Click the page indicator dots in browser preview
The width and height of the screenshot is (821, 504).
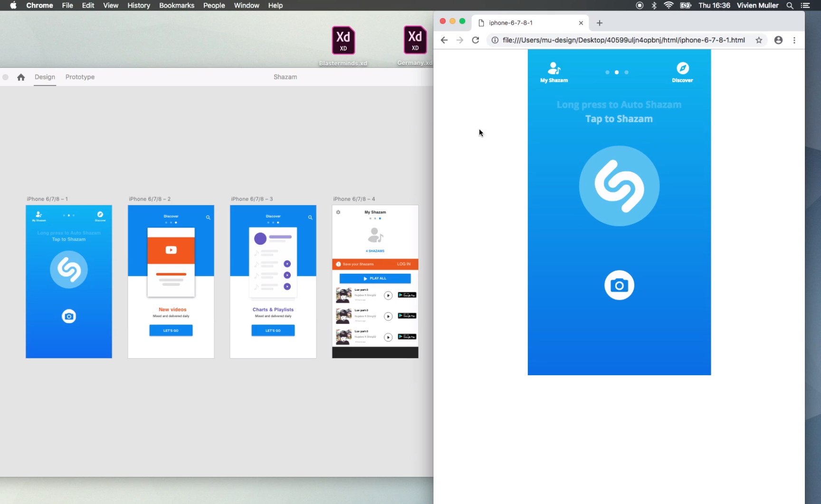617,72
